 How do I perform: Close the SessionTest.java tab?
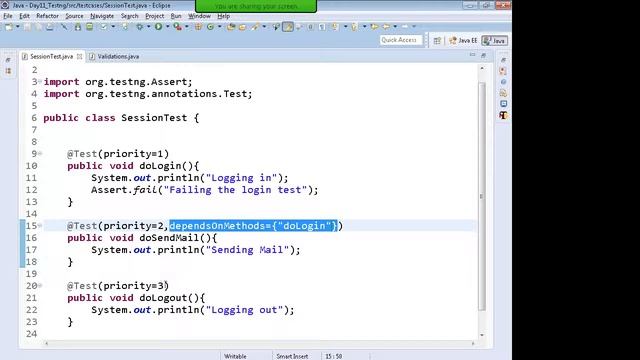coord(80,56)
